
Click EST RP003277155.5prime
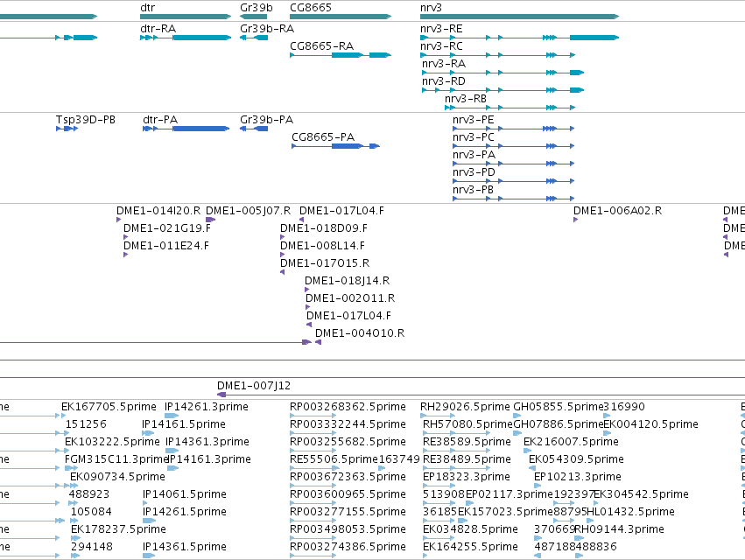click(x=348, y=512)
